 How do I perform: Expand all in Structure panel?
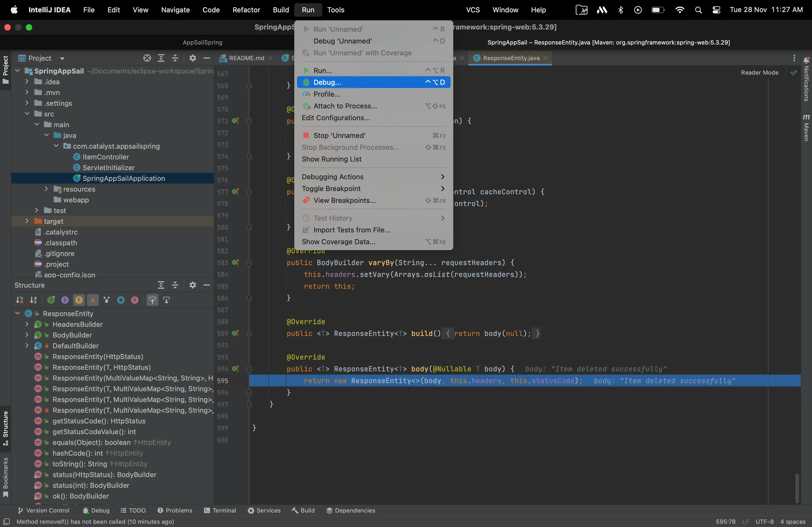[161, 285]
